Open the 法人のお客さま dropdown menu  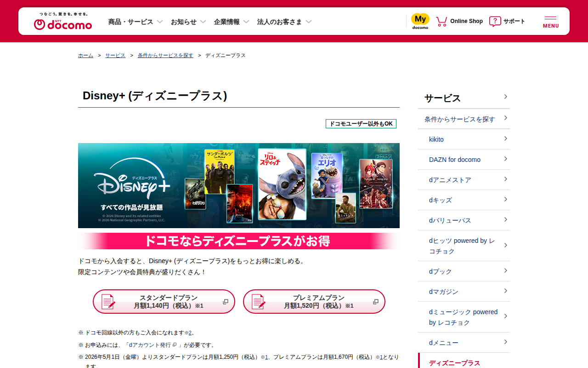tap(284, 22)
